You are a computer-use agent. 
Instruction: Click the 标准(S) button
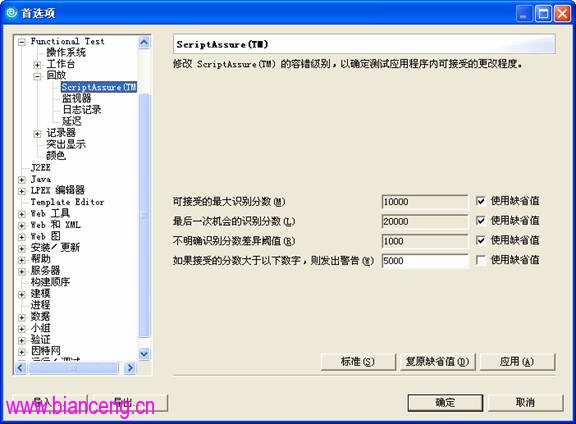358,362
